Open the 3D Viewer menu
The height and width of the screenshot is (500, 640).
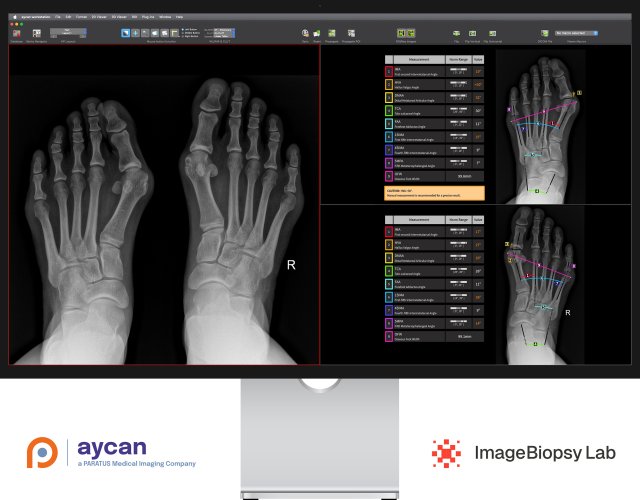119,17
